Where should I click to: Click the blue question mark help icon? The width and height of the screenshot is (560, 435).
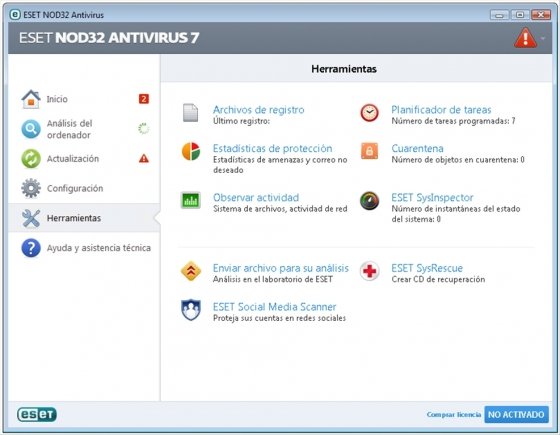coord(31,248)
